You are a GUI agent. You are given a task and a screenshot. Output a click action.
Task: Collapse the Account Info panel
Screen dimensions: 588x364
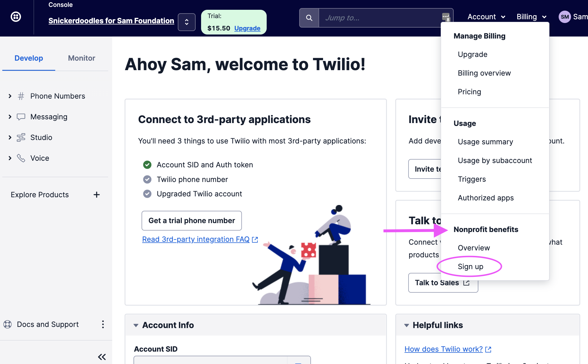click(x=136, y=325)
